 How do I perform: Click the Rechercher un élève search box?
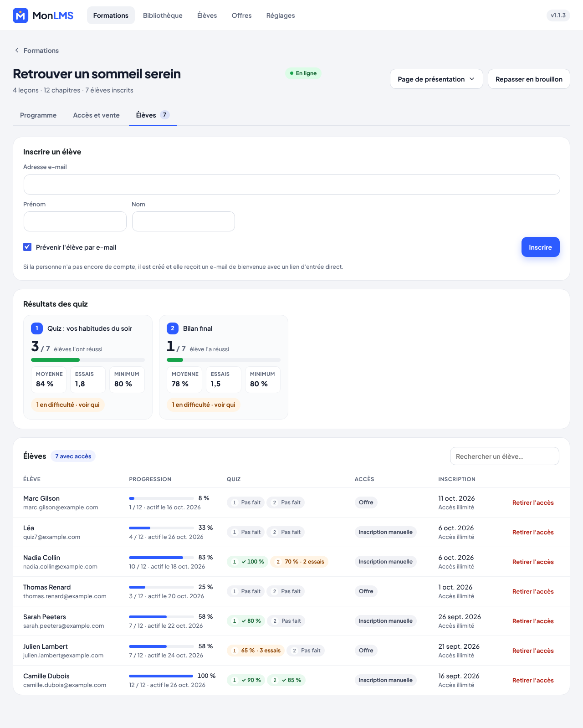pos(505,456)
